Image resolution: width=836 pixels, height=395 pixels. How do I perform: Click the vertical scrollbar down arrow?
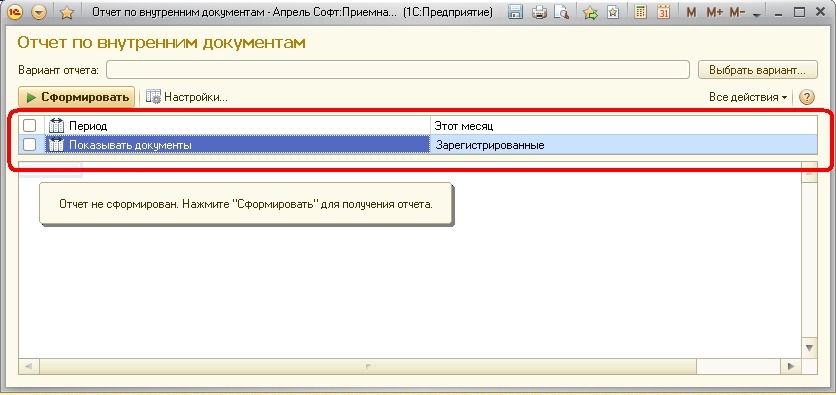809,348
